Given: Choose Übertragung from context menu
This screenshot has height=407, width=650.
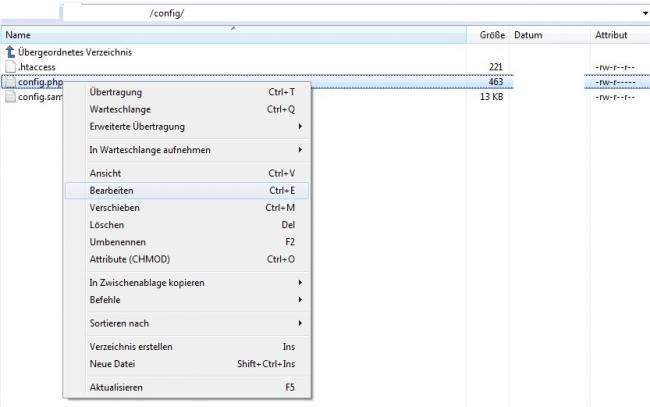Looking at the screenshot, I should pos(187,92).
